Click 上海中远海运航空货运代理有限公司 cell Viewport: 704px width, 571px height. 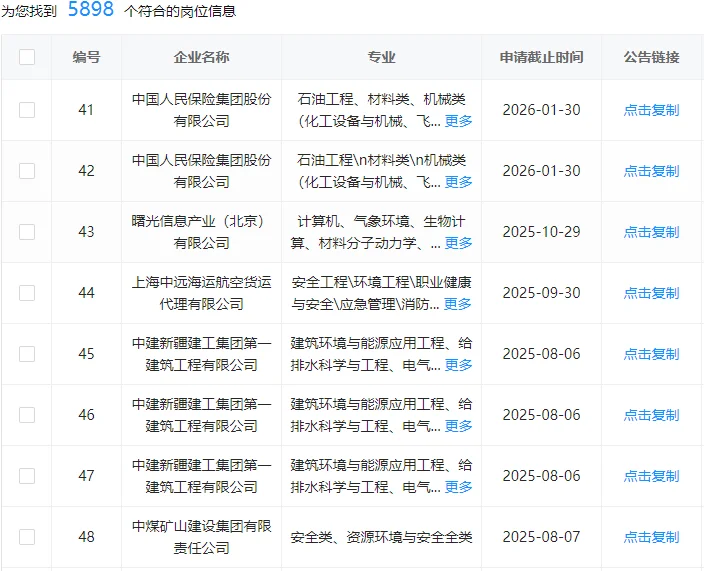[201, 293]
